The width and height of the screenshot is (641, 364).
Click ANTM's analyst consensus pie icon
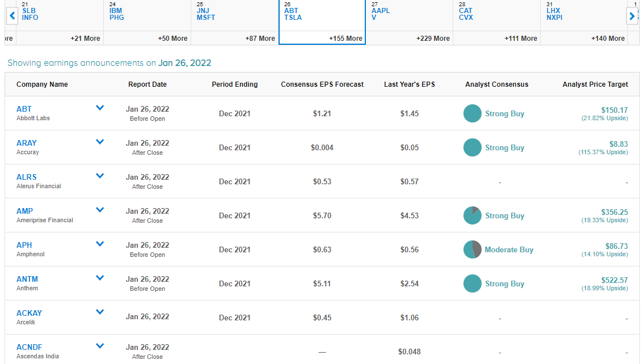tap(472, 283)
